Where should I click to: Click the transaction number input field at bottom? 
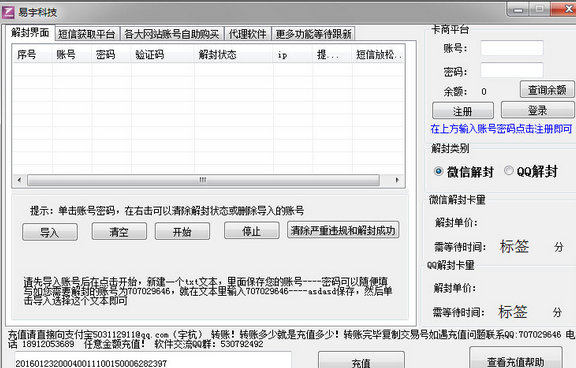point(153,361)
